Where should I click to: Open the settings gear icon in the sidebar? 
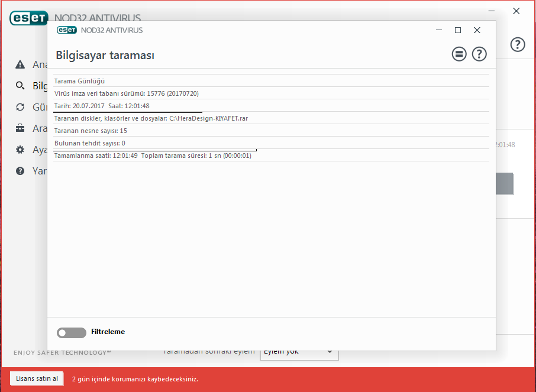coord(20,150)
